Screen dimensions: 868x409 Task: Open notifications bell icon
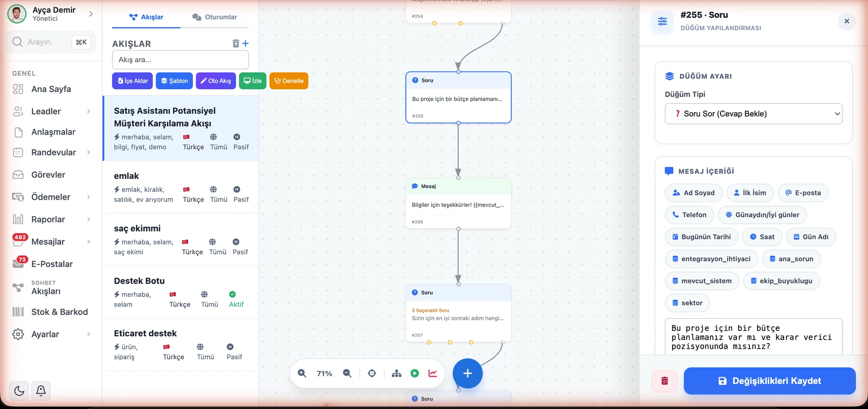coord(41,391)
